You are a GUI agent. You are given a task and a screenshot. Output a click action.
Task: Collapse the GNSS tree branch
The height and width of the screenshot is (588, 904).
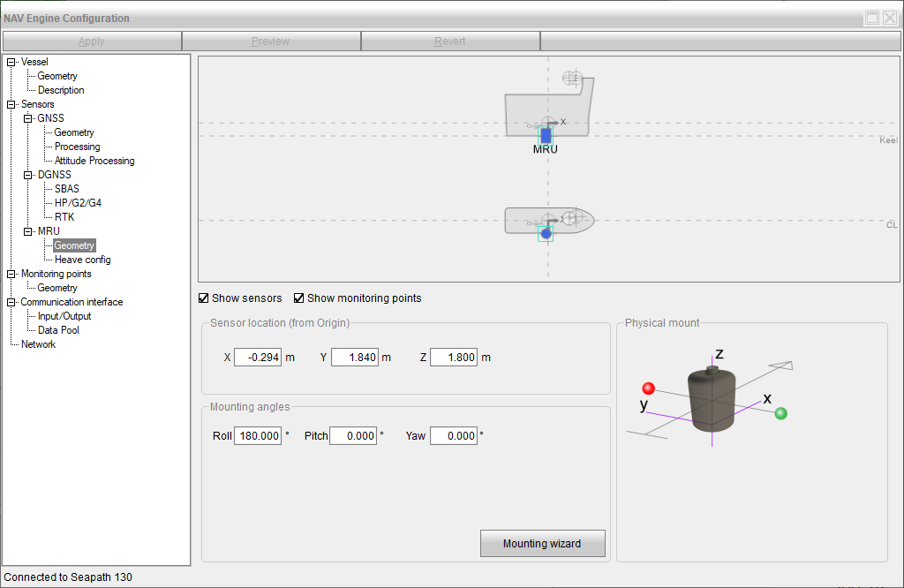[x=28, y=118]
